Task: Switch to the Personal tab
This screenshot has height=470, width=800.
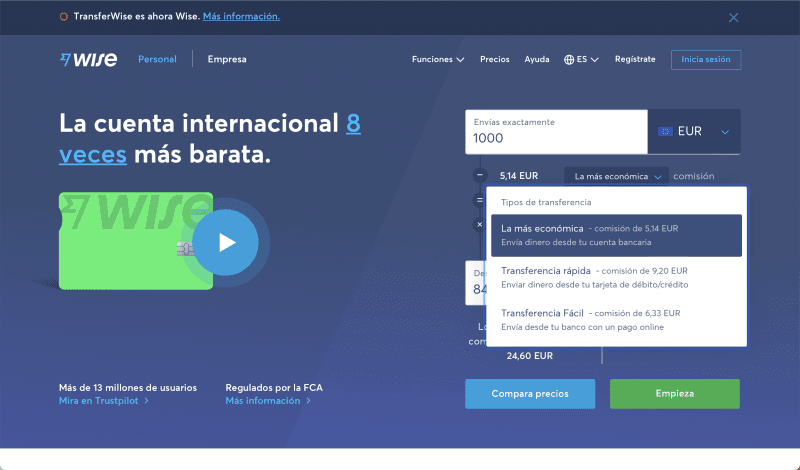Action: tap(157, 59)
